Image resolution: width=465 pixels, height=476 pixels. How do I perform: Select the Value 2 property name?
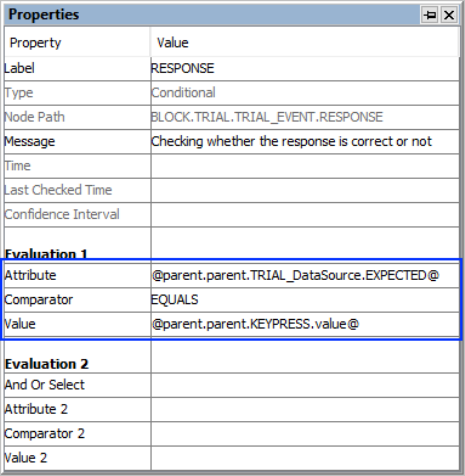(25, 458)
